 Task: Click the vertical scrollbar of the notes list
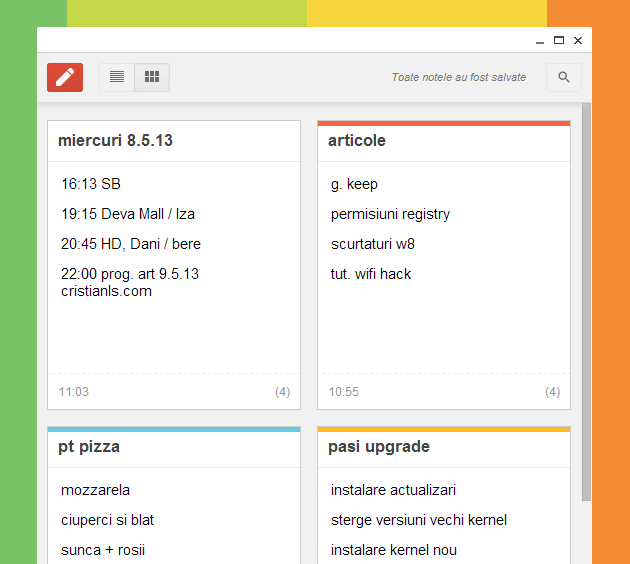pos(586,300)
